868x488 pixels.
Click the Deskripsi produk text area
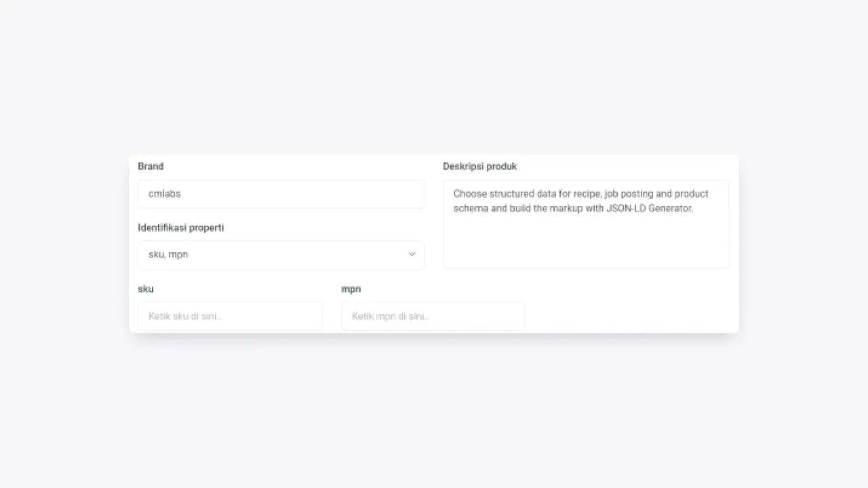(586, 224)
